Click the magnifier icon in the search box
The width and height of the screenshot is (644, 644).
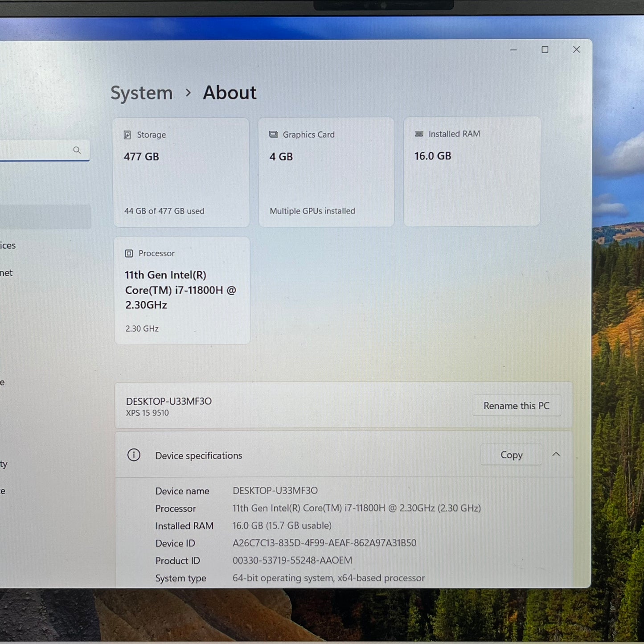pos(77,150)
